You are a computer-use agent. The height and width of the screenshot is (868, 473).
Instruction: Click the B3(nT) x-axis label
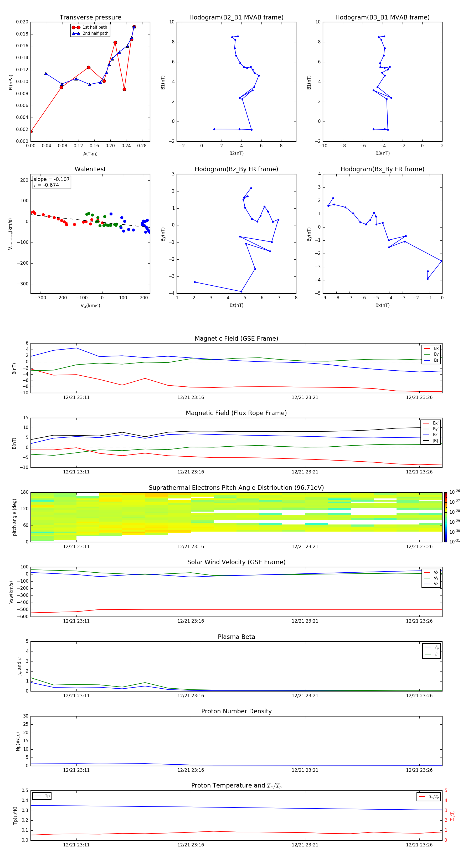(x=382, y=153)
